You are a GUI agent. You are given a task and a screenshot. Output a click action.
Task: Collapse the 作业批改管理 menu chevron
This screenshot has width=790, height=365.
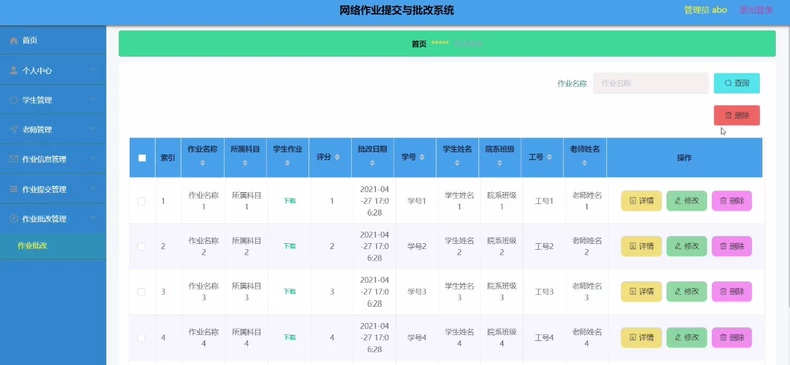(x=93, y=218)
